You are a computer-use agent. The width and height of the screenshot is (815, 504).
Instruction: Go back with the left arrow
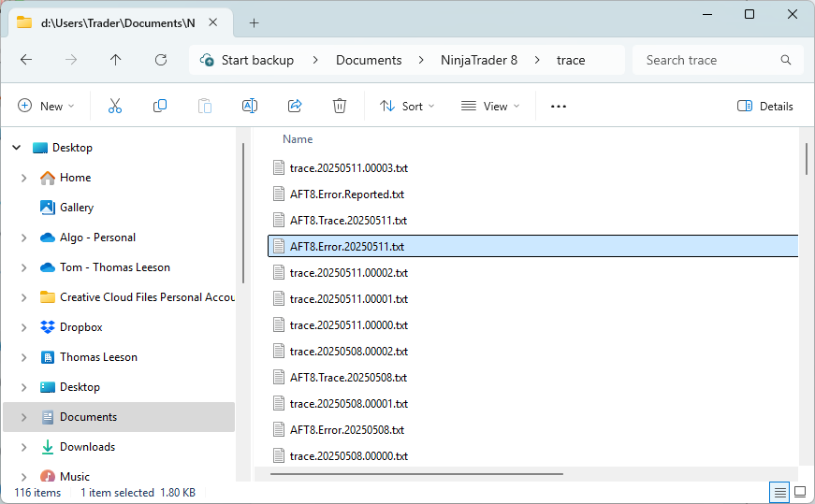pos(26,60)
